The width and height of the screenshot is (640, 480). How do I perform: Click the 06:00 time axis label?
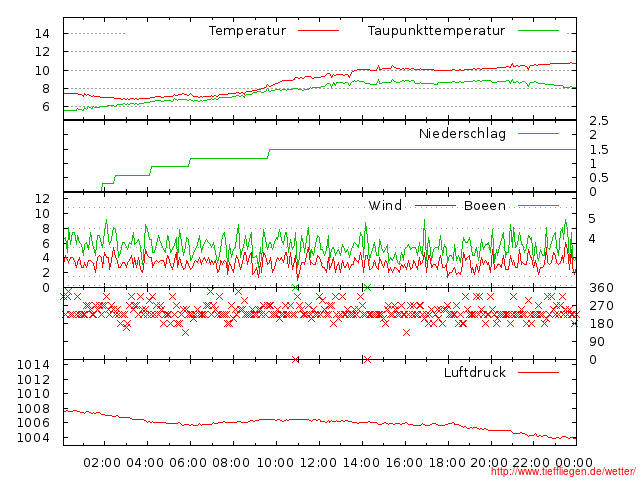pos(188,463)
